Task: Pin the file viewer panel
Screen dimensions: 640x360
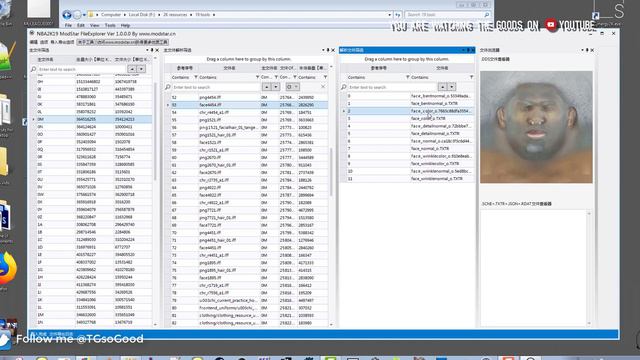Action: 587,50
